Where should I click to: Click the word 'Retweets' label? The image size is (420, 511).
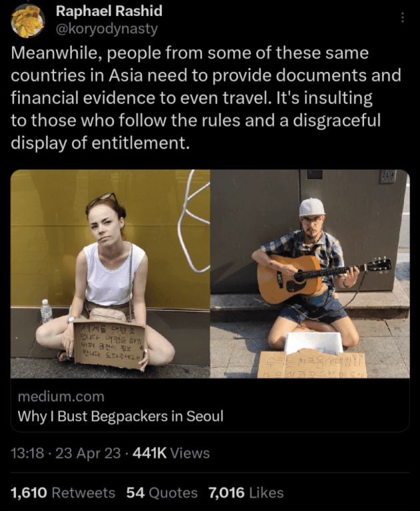coord(83,493)
